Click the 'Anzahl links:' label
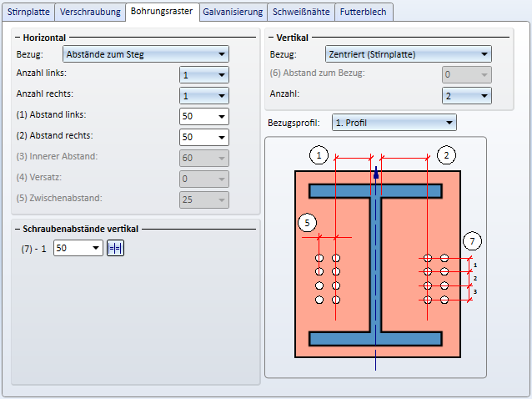The height and width of the screenshot is (399, 532). [42, 73]
